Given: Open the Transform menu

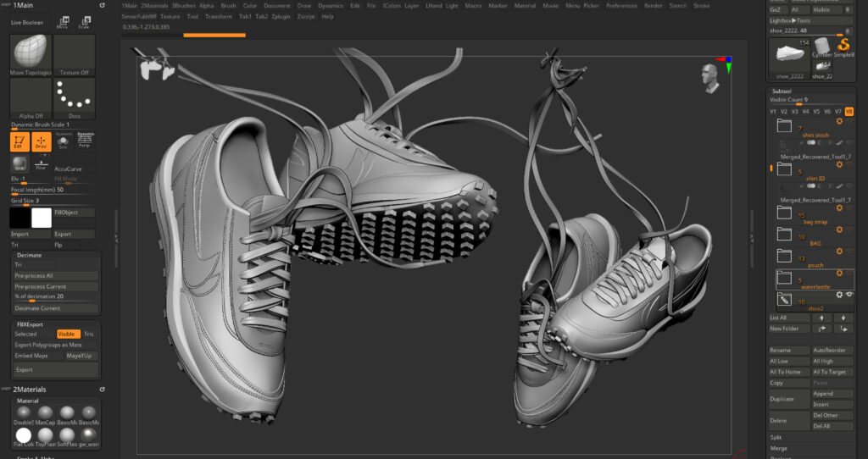Looking at the screenshot, I should click(x=219, y=17).
